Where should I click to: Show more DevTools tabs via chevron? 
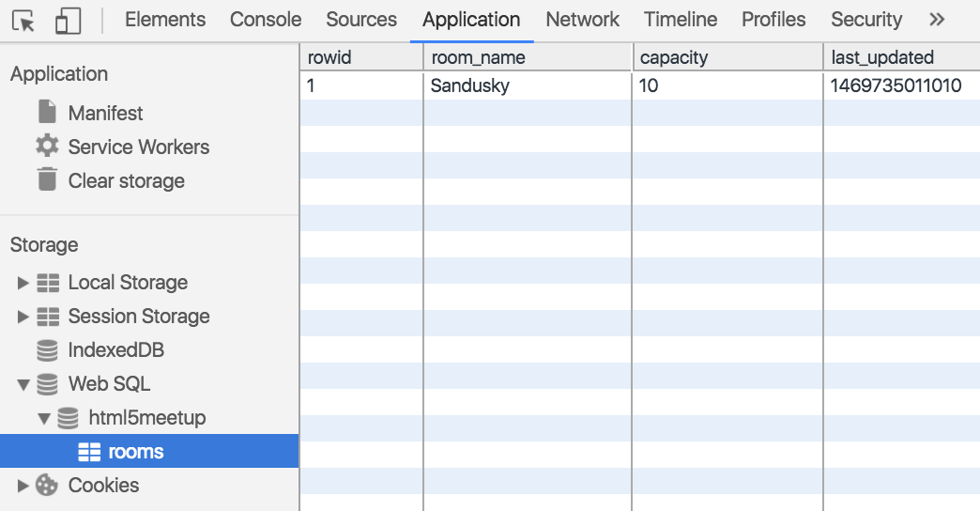936,20
